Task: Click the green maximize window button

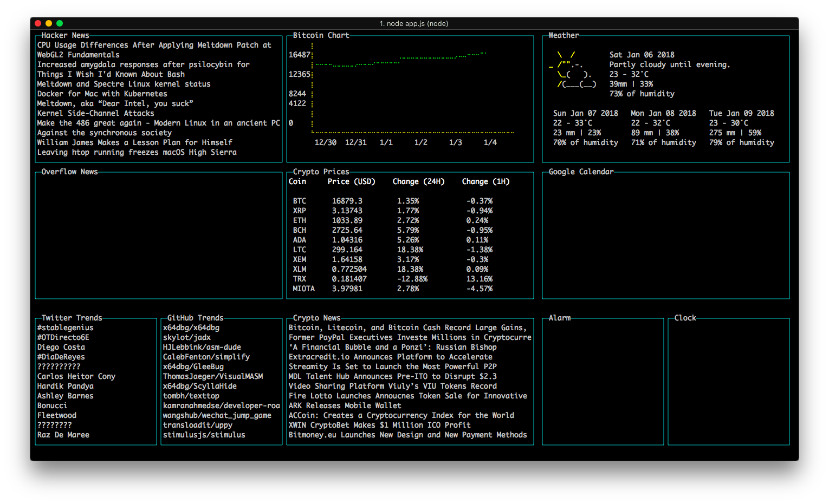Action: tap(60, 23)
